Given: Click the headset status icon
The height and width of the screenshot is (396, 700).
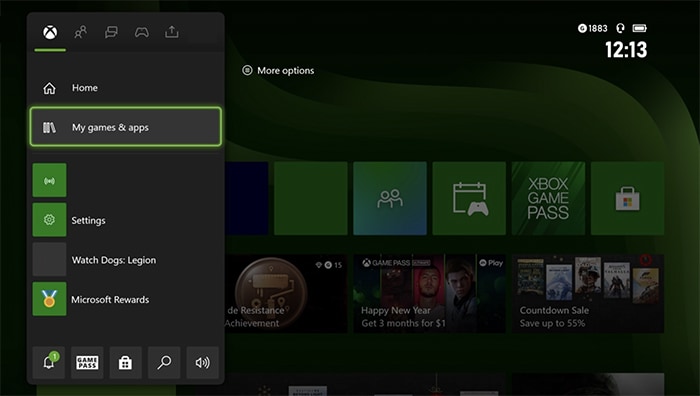Looking at the screenshot, I should [x=620, y=29].
